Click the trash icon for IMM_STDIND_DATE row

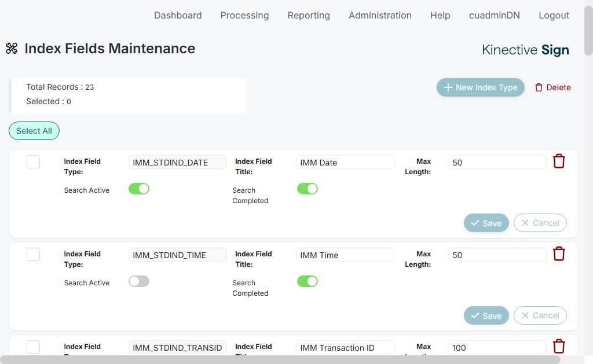558,161
